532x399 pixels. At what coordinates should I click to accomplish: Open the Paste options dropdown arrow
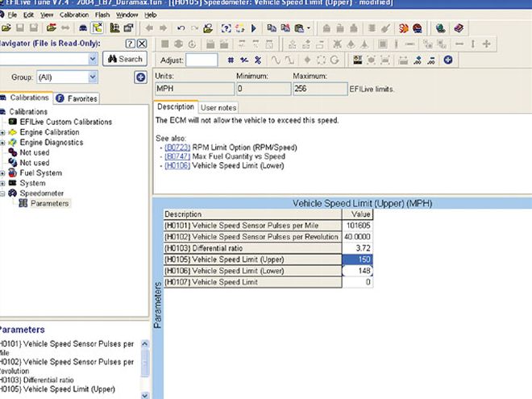pos(309,28)
